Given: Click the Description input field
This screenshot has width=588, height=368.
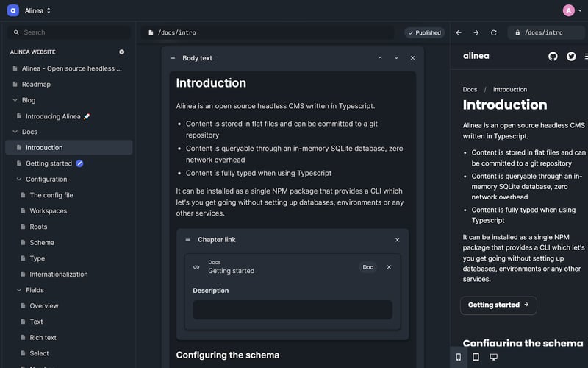Looking at the screenshot, I should (293, 310).
